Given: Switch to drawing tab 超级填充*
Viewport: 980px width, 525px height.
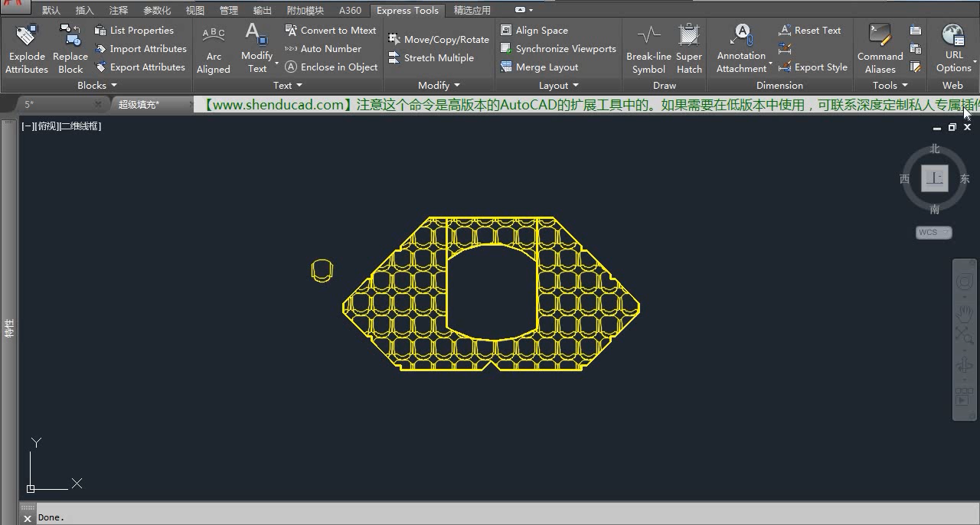Looking at the screenshot, I should click(139, 104).
